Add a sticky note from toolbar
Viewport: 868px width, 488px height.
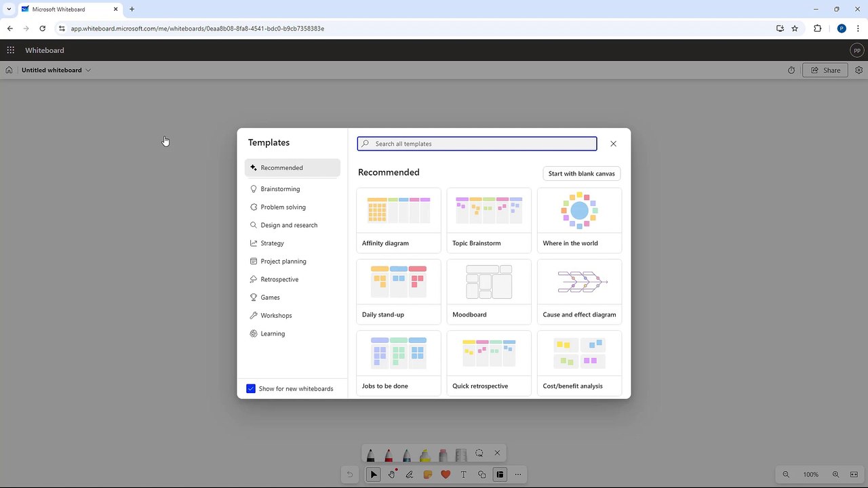click(427, 474)
